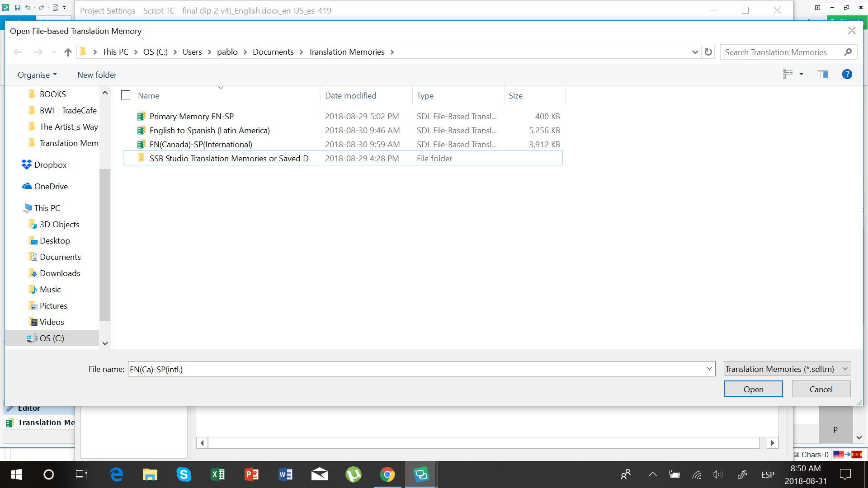Expand chevron after Translation Memories breadcrumb
Image resolution: width=868 pixels, height=488 pixels.
click(392, 52)
